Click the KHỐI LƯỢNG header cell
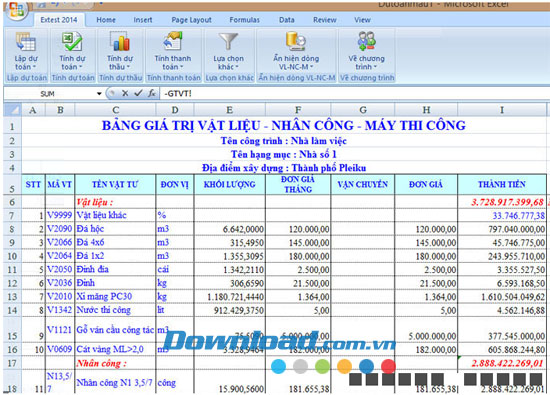Screen dimensions: 550x395 [229, 185]
